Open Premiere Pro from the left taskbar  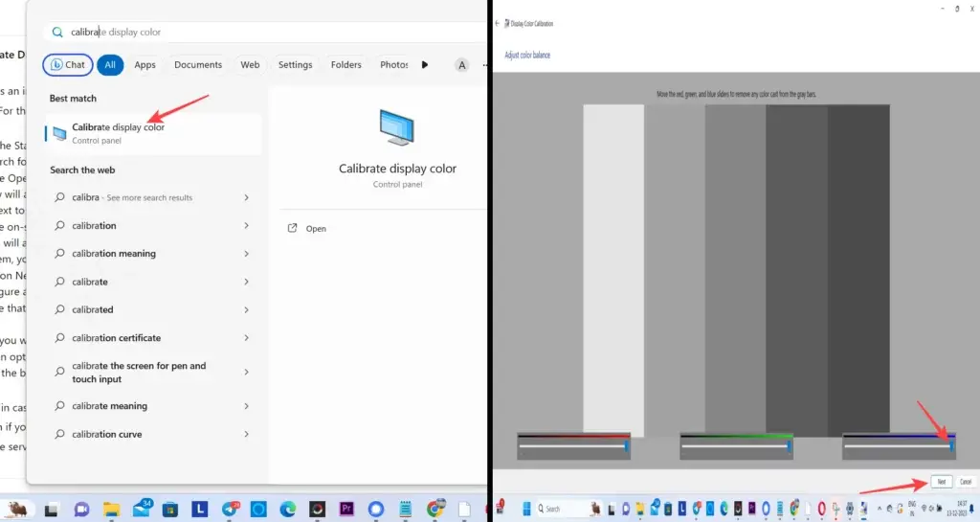pyautogui.click(x=346, y=509)
